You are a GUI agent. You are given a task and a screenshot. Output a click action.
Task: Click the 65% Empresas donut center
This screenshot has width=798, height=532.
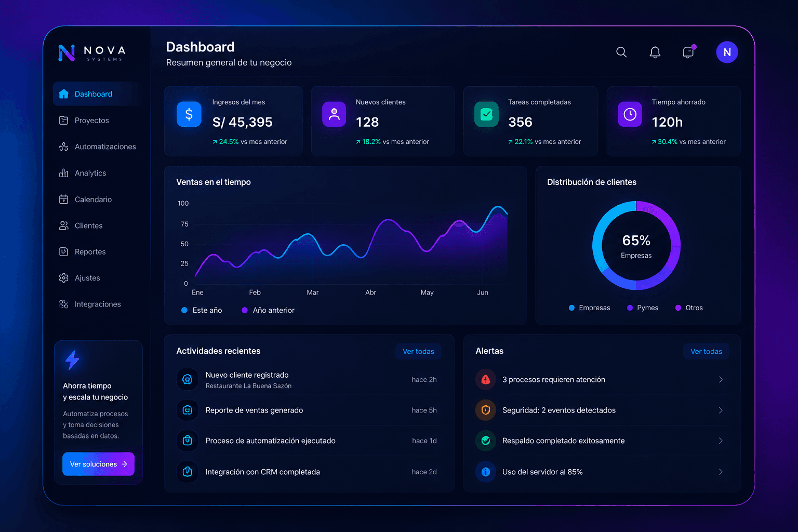coord(636,246)
